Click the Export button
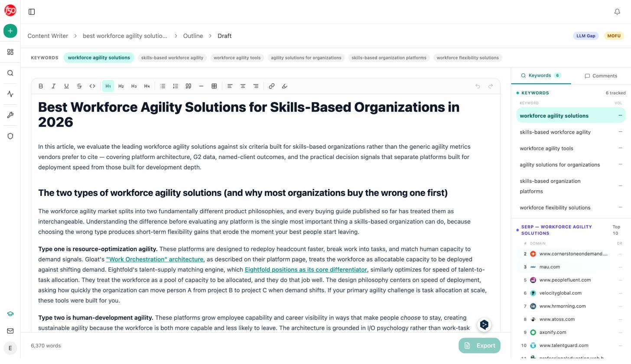Image resolution: width=631 pixels, height=364 pixels. tap(479, 345)
